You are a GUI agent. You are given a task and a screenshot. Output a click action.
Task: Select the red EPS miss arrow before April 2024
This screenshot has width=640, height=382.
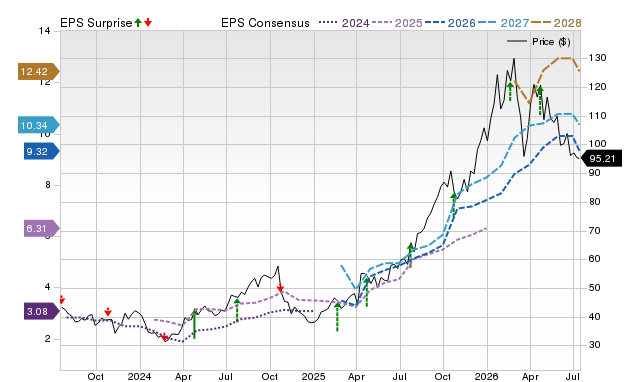click(164, 337)
